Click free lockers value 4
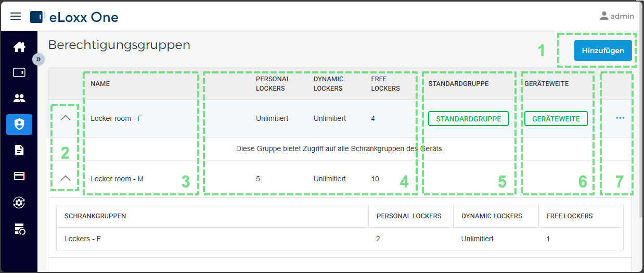 click(x=373, y=119)
